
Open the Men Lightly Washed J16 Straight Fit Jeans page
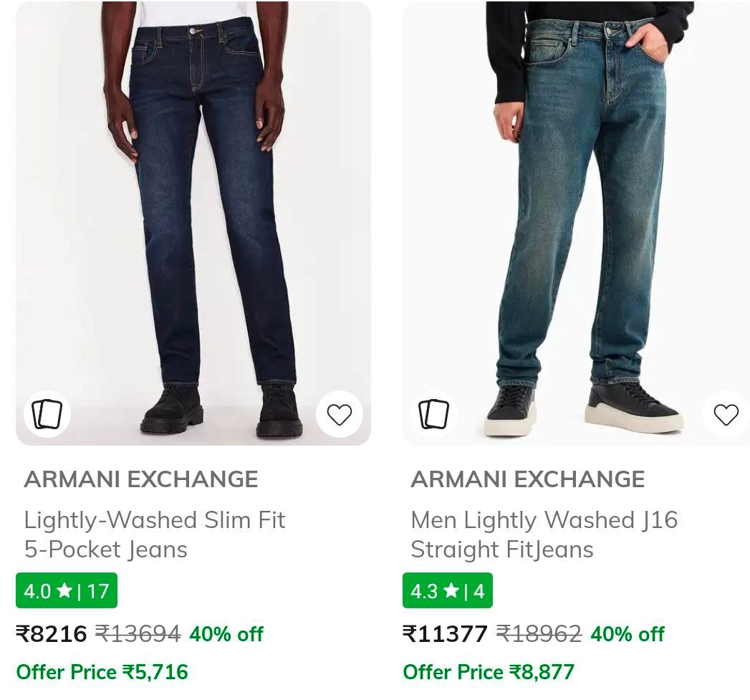544,534
